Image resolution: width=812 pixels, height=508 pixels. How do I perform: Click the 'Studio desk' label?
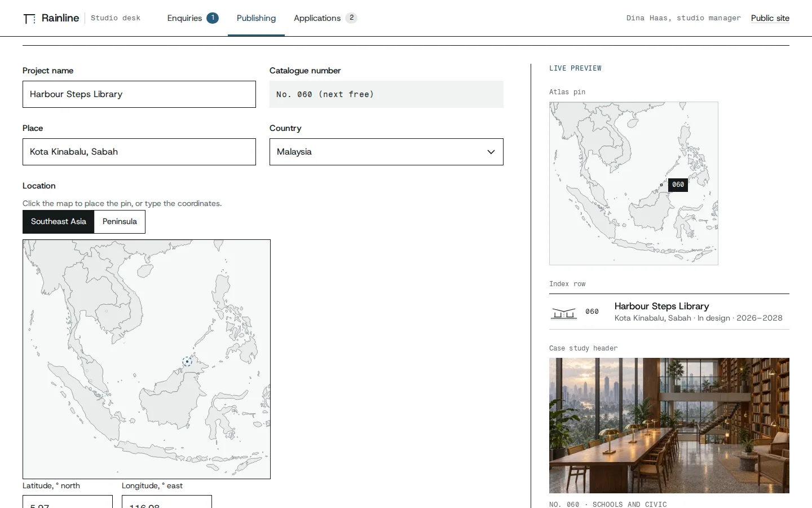point(116,18)
